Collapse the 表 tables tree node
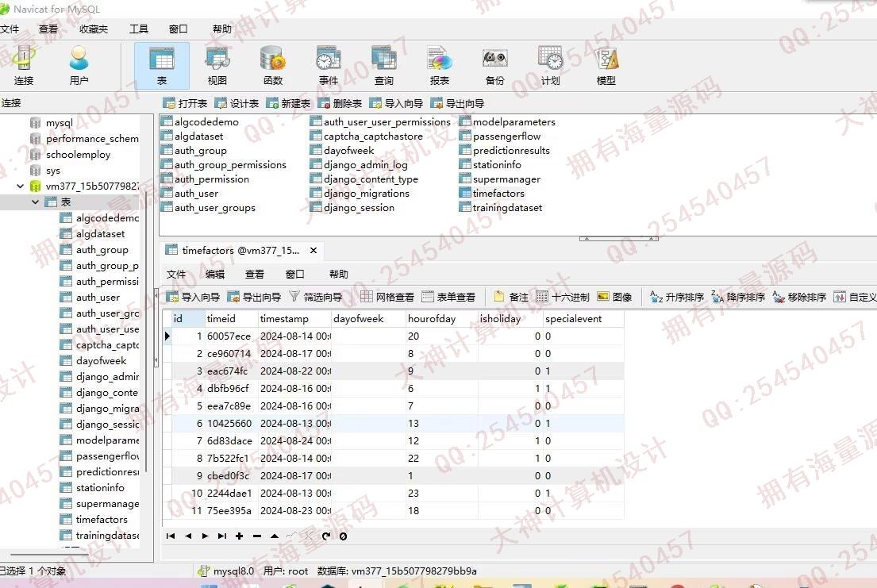This screenshot has width=877, height=588. point(35,202)
